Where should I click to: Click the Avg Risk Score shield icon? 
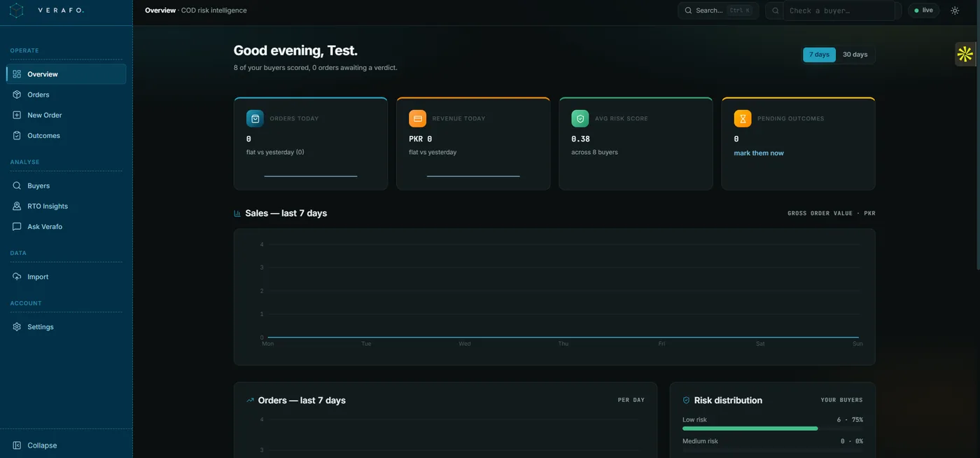click(580, 118)
